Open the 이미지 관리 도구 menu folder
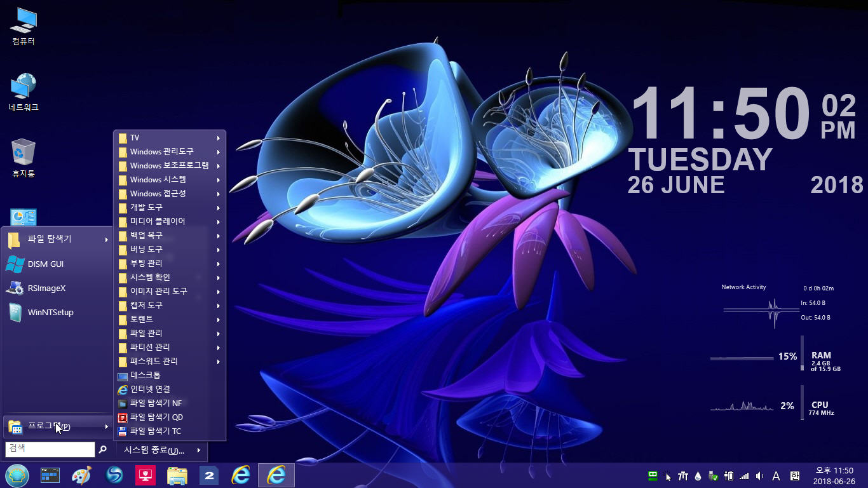868x488 pixels. click(169, 292)
